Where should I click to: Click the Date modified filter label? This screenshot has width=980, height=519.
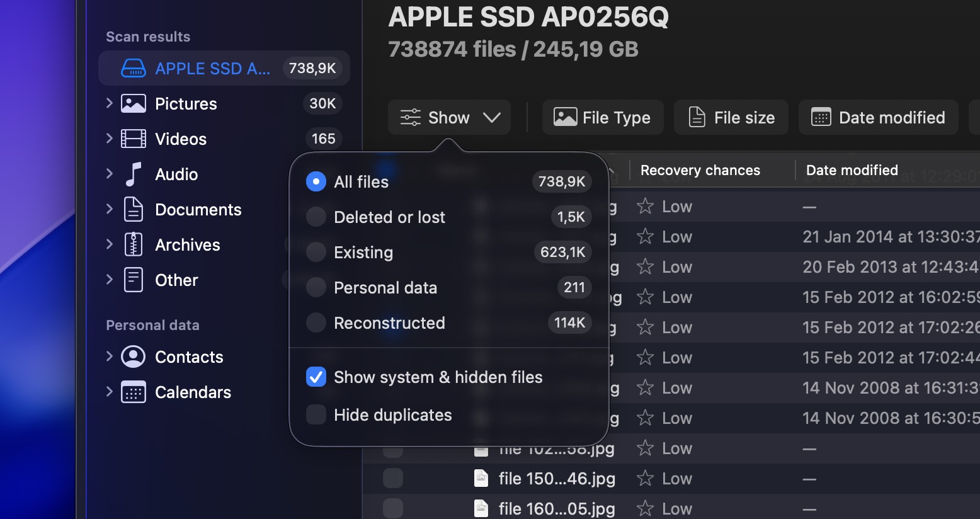coord(892,118)
